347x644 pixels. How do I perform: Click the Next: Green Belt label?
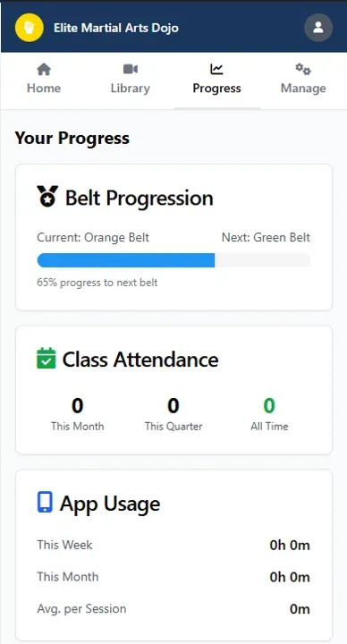267,237
